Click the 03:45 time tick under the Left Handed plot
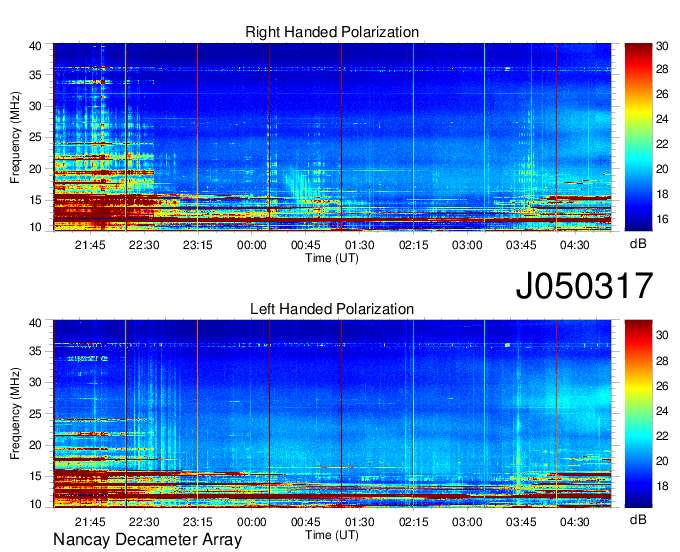This screenshot has width=680, height=552. pyautogui.click(x=521, y=522)
